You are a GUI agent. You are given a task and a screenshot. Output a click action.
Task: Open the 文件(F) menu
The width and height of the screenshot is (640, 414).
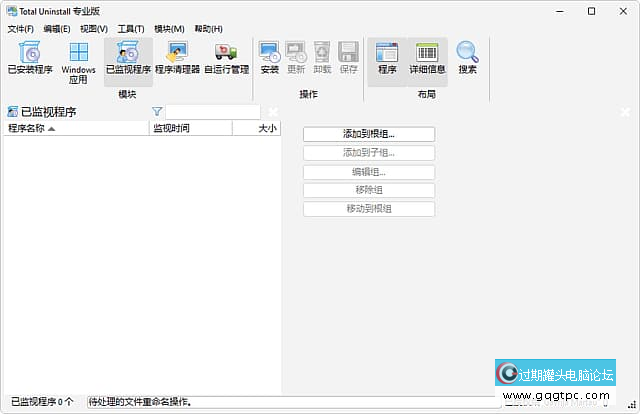[x=20, y=29]
